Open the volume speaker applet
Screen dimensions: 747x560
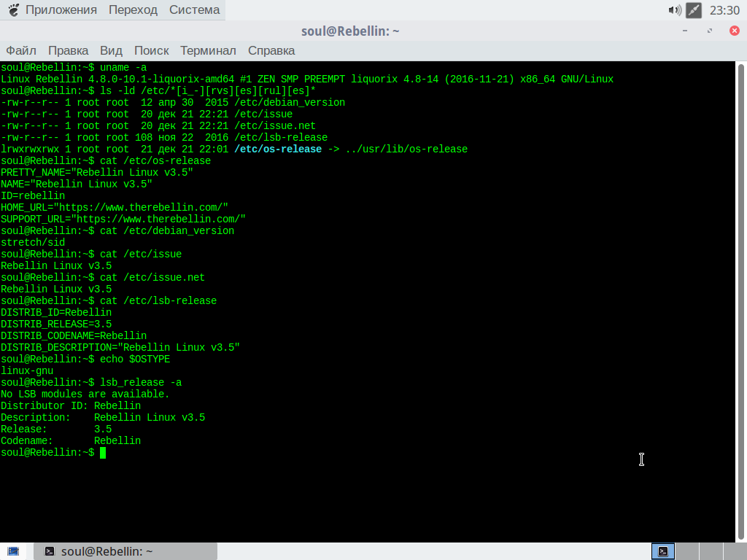pyautogui.click(x=675, y=10)
